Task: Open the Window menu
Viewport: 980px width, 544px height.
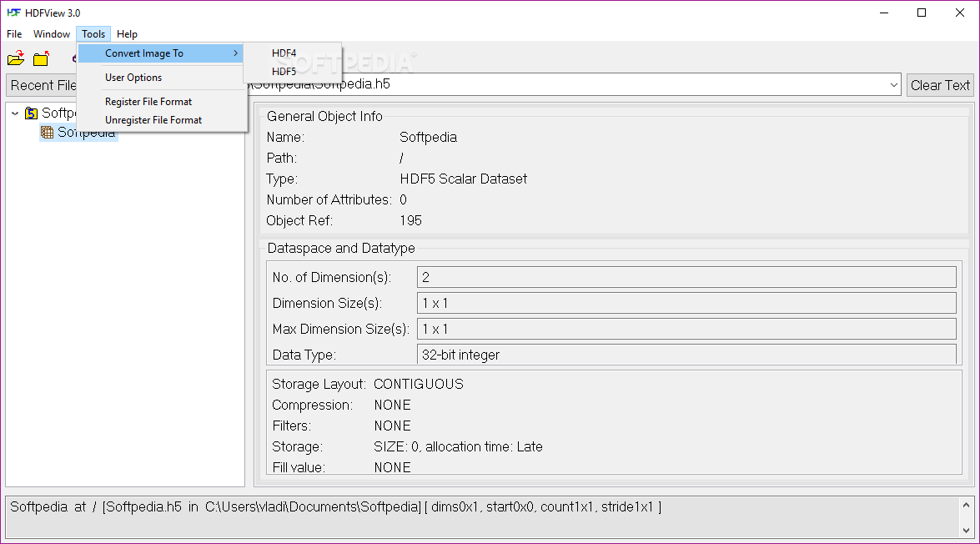Action: (x=51, y=33)
